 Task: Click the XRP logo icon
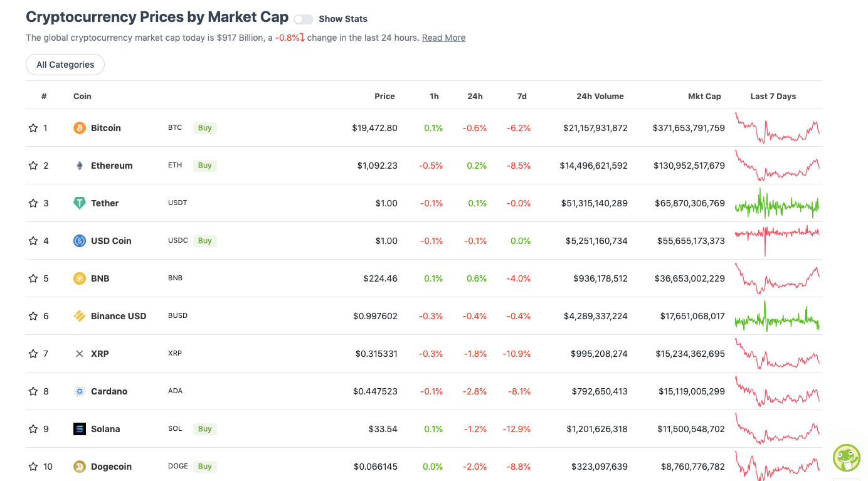click(x=80, y=354)
